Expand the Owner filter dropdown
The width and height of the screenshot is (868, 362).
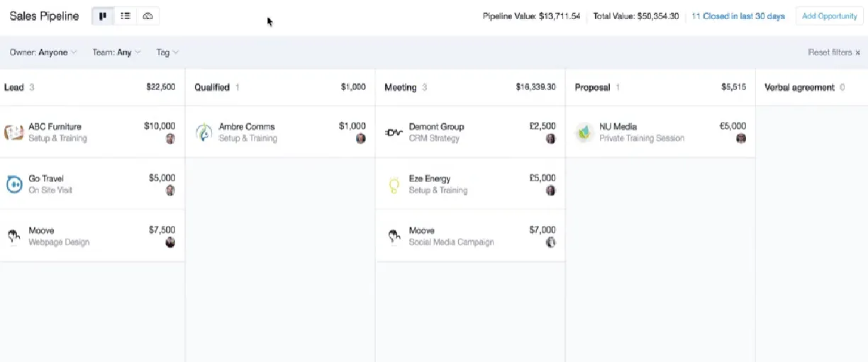pyautogui.click(x=43, y=52)
